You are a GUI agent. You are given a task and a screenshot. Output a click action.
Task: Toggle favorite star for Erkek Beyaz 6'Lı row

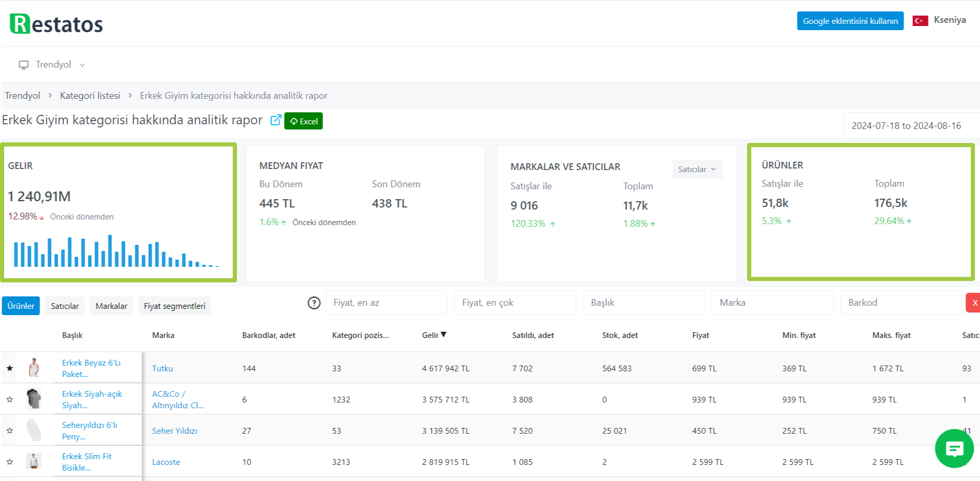(x=9, y=368)
